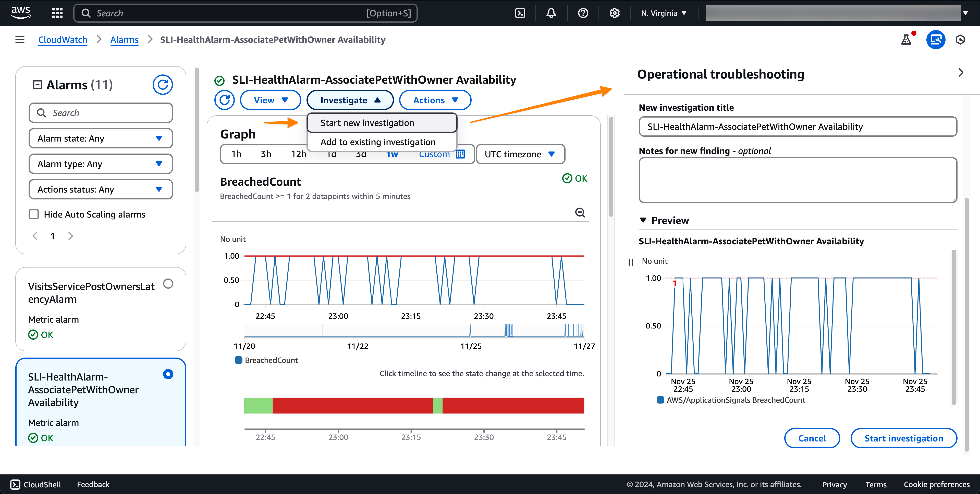
Task: Toggle the side navigation hamburger menu
Action: [20, 40]
